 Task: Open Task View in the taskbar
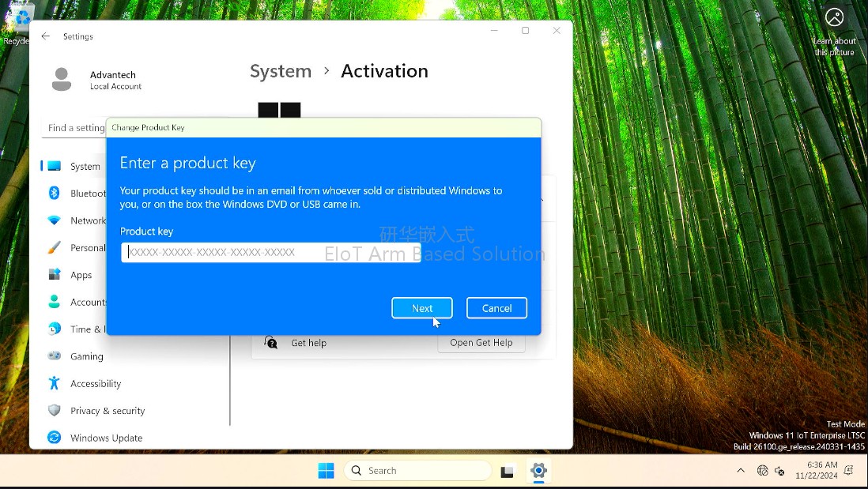(507, 471)
